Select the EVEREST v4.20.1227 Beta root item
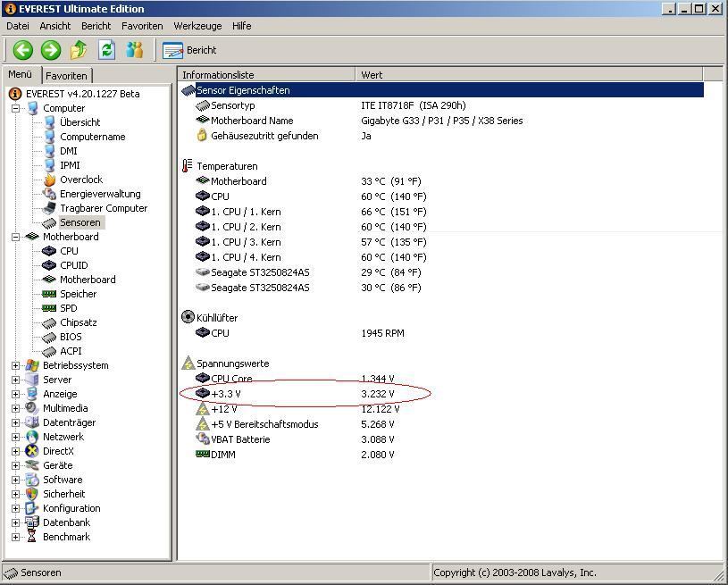Viewport: 728px width, 585px height. pyautogui.click(x=83, y=94)
